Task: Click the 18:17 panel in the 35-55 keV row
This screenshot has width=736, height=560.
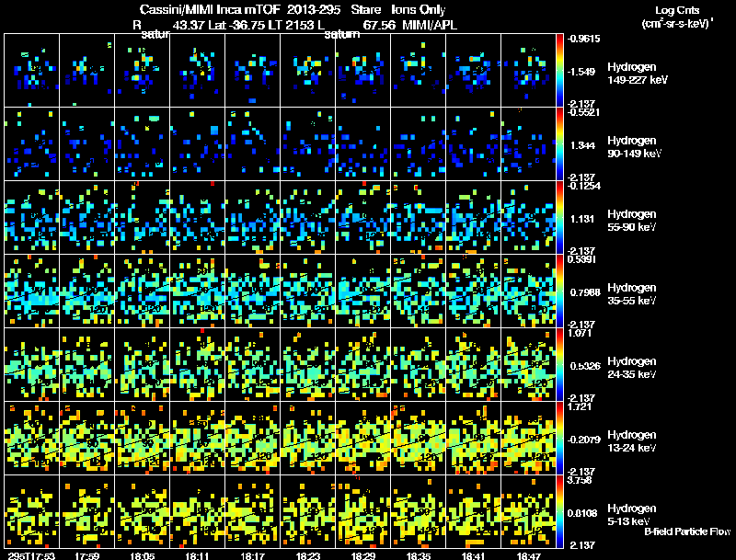Action: (253, 291)
